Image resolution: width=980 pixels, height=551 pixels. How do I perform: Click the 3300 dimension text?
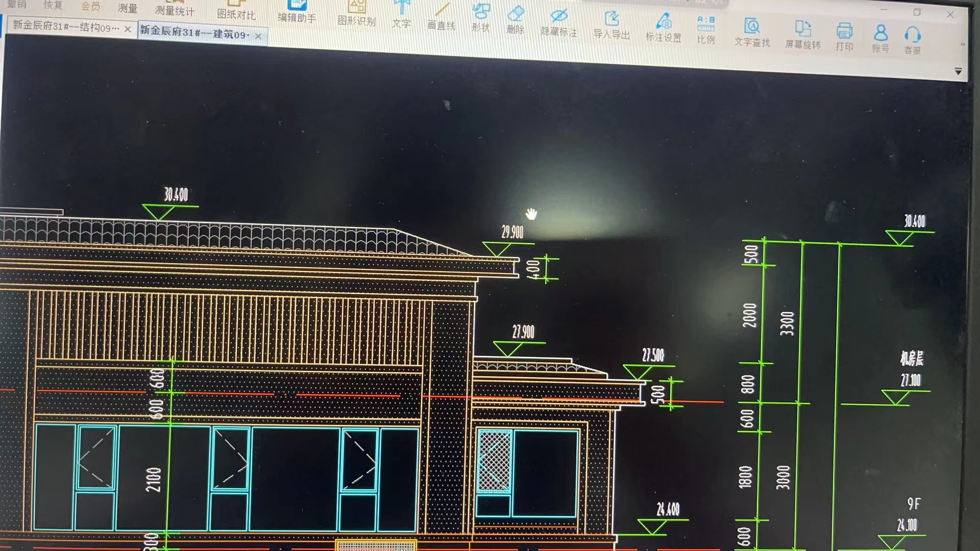point(787,323)
